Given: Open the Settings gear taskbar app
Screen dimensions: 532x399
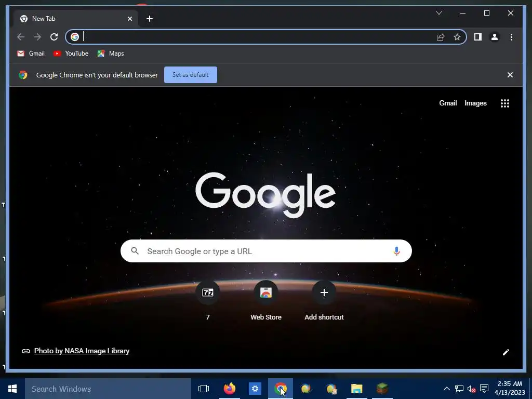Looking at the screenshot, I should coord(255,389).
